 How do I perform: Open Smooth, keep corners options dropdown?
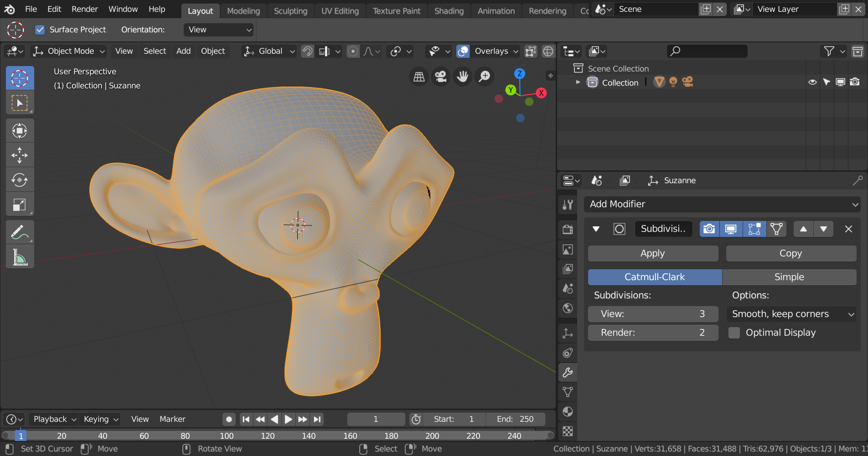791,314
